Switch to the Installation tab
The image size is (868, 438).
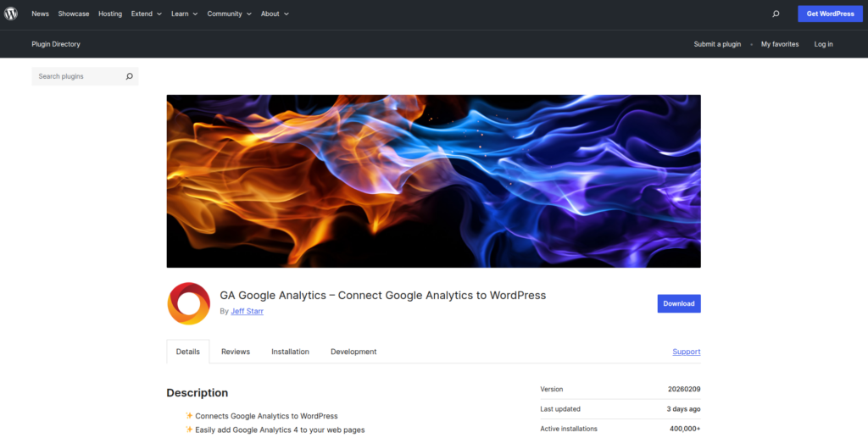point(290,352)
